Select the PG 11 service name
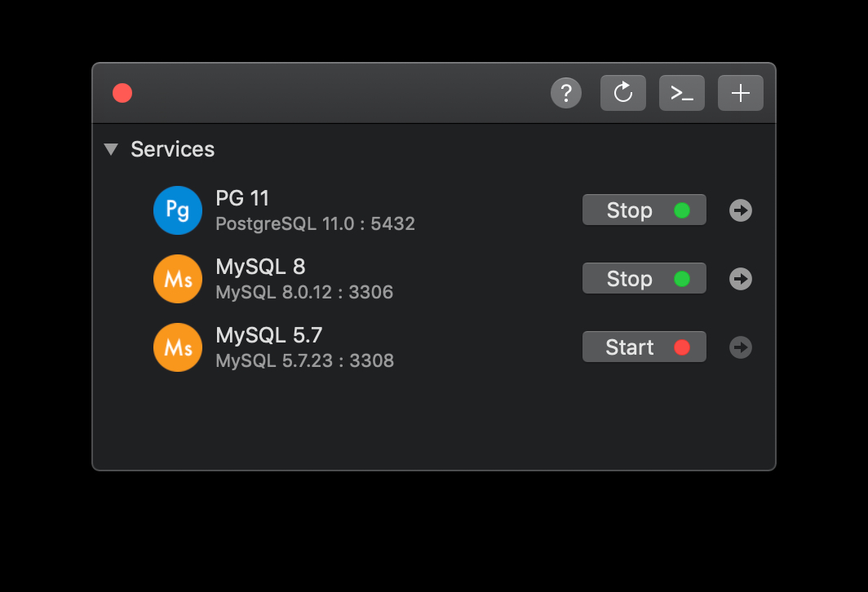Viewport: 868px width, 592px height. pos(242,198)
